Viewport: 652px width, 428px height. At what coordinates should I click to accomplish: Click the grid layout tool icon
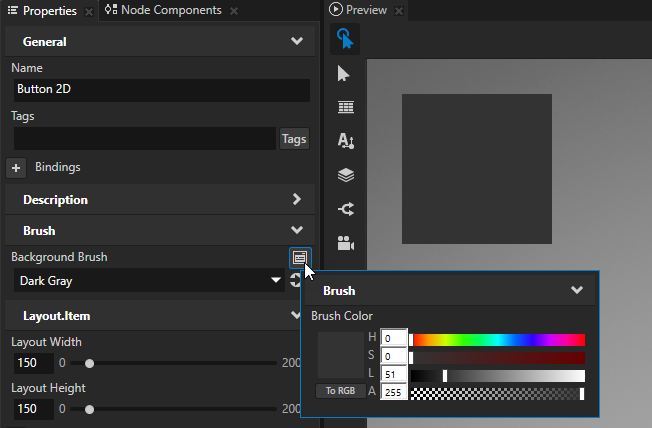(x=345, y=107)
